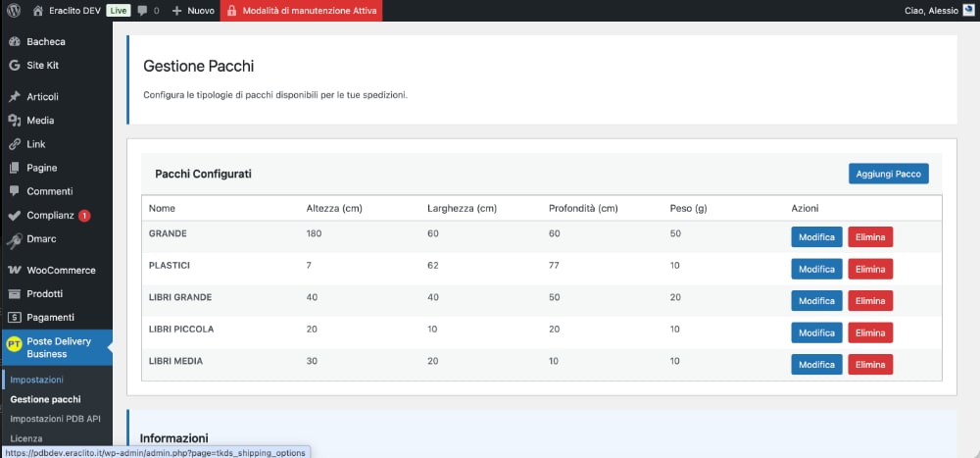Open WooCommerce sidebar icon
Screen dimensions: 980x458
coord(14,270)
